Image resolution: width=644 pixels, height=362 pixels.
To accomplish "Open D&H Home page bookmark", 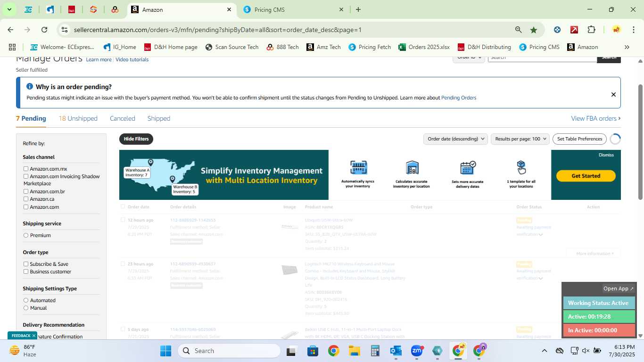I will click(171, 47).
